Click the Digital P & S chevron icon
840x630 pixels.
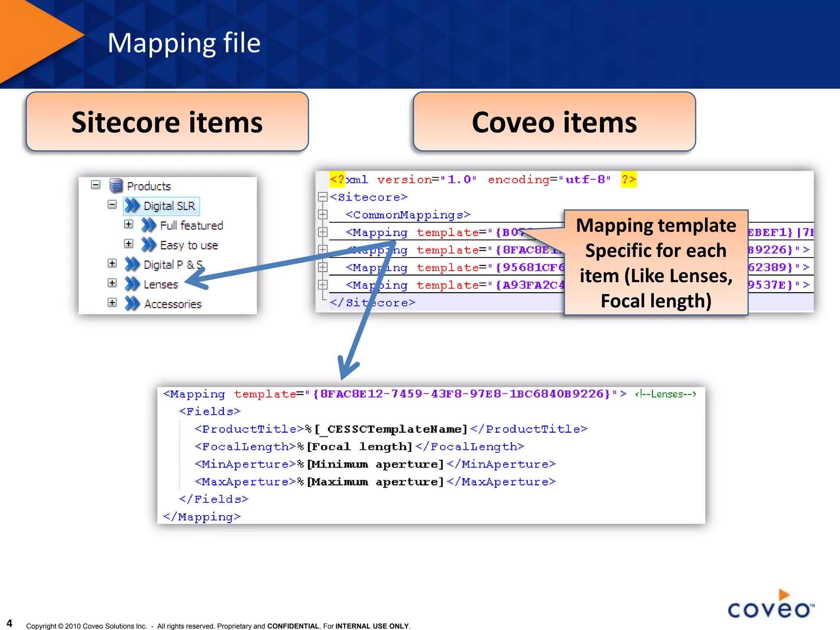132,265
